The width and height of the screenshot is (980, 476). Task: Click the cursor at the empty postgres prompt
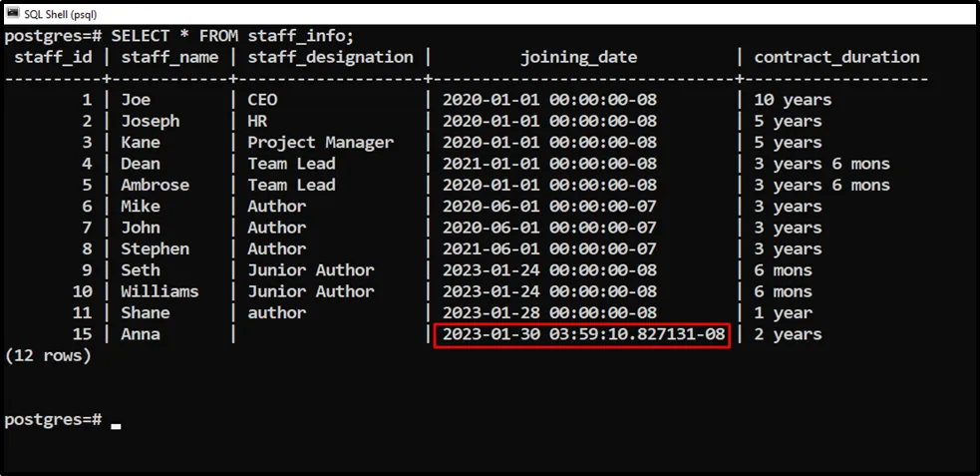pyautogui.click(x=116, y=425)
